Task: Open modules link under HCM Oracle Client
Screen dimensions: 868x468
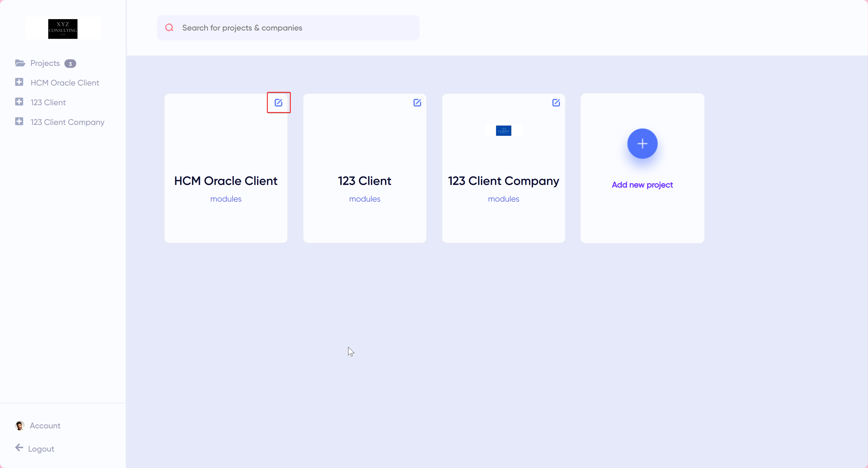Action: (226, 199)
